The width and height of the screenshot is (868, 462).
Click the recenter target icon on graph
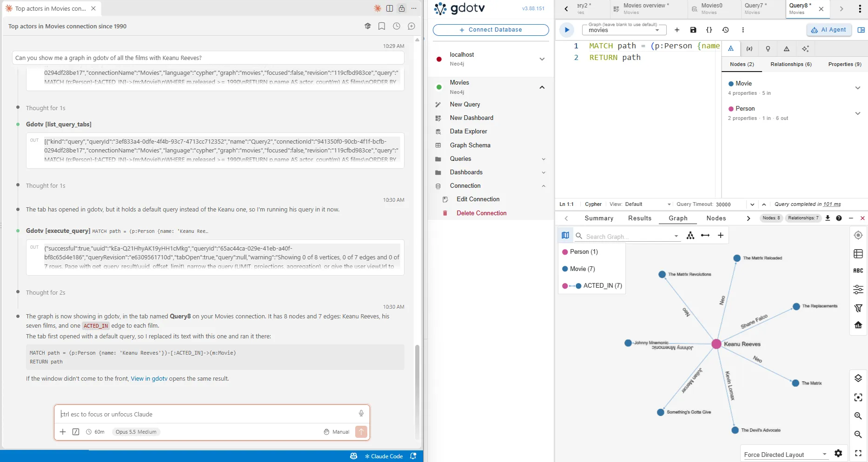[x=858, y=235]
